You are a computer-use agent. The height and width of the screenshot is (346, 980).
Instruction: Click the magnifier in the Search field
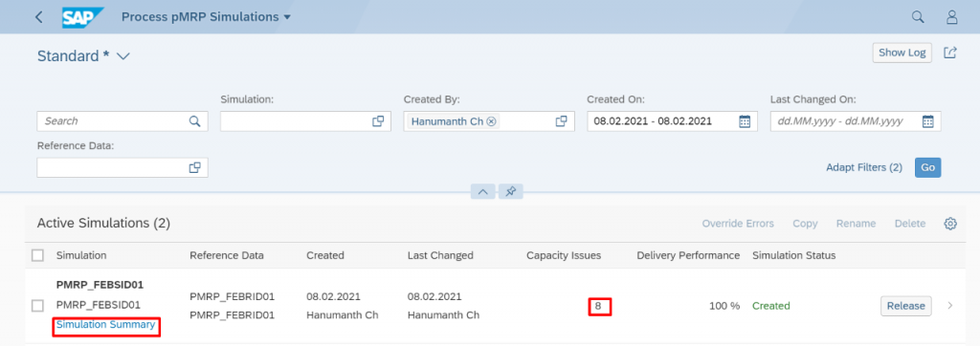coord(195,121)
